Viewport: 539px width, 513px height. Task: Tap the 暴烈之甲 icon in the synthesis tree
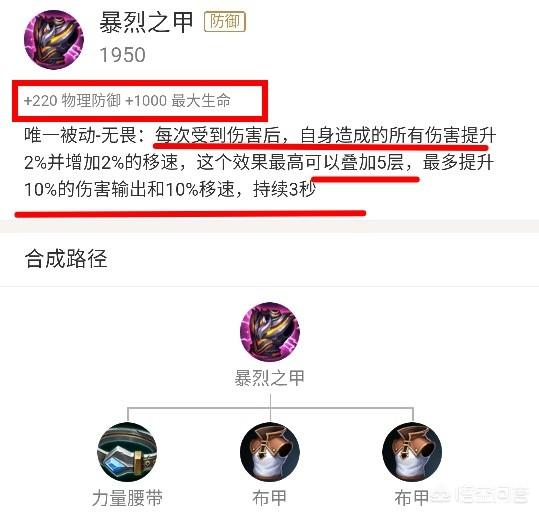point(270,332)
